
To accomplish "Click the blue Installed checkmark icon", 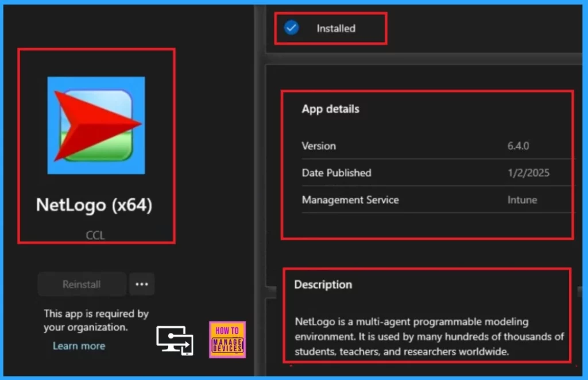I will (291, 28).
